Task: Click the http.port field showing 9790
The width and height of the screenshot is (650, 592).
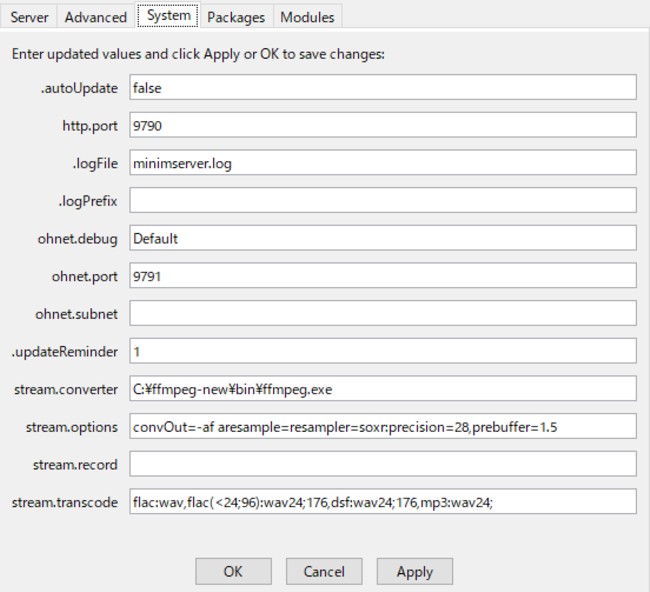Action: (x=383, y=125)
